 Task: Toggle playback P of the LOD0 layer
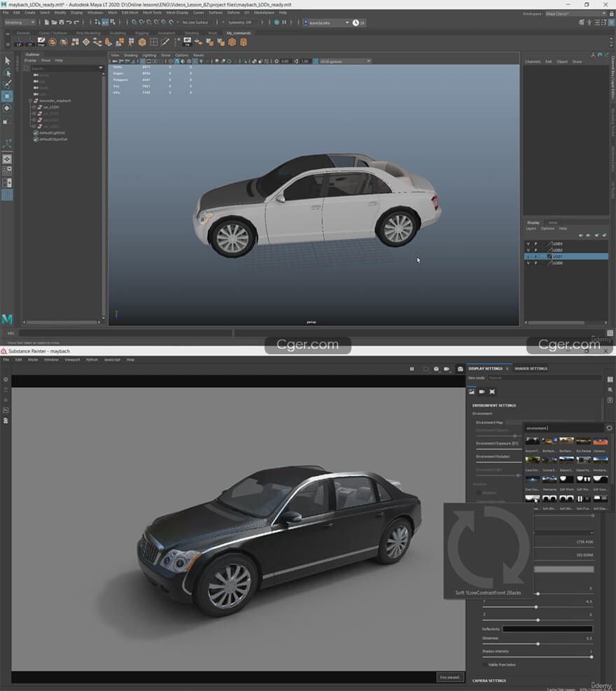pyautogui.click(x=535, y=263)
